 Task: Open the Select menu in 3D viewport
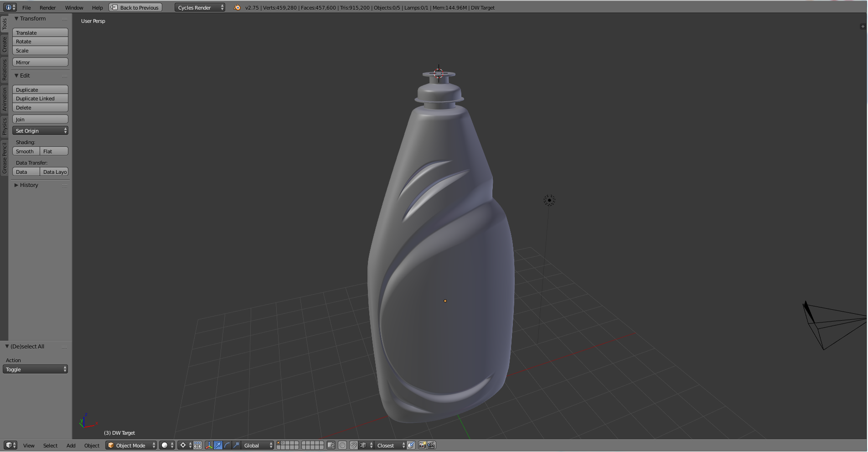[x=50, y=446]
